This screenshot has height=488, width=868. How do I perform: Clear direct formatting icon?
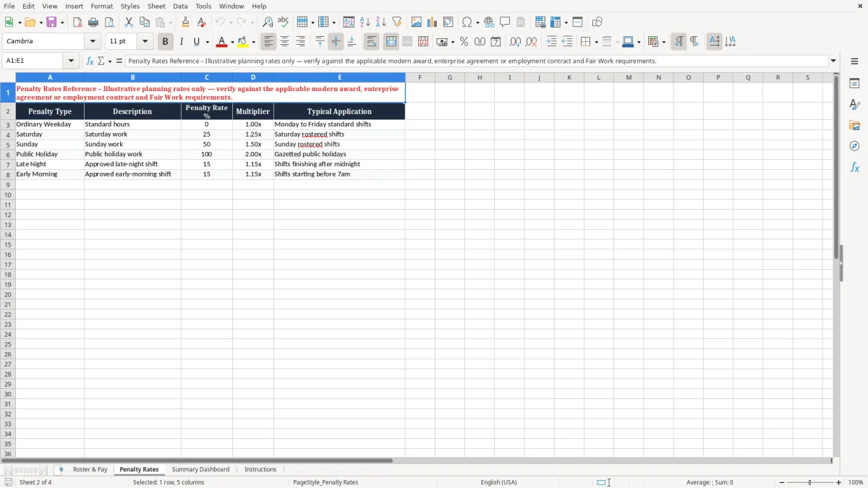201,22
